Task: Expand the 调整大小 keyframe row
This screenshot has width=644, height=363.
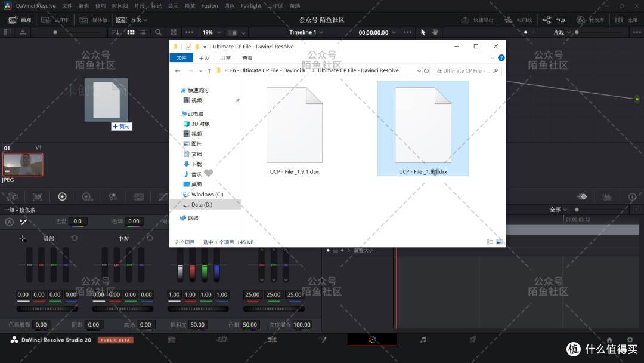Action: [x=349, y=250]
